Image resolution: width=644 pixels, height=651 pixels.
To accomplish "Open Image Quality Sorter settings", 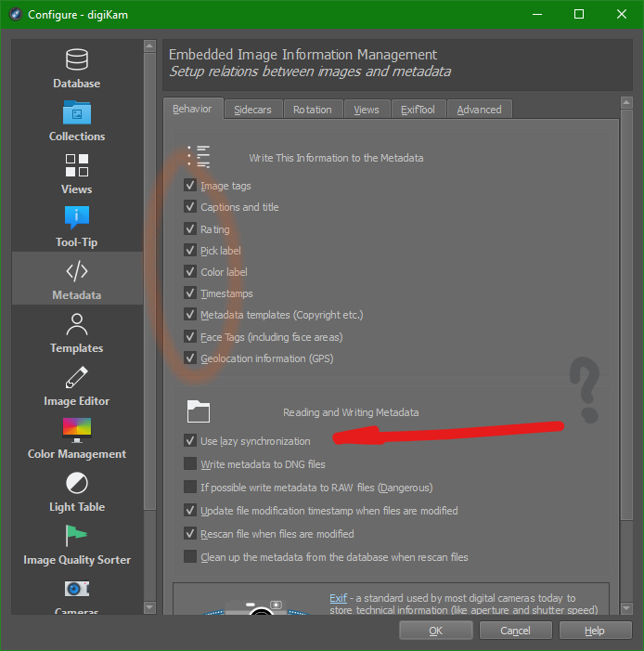I will 77,544.
